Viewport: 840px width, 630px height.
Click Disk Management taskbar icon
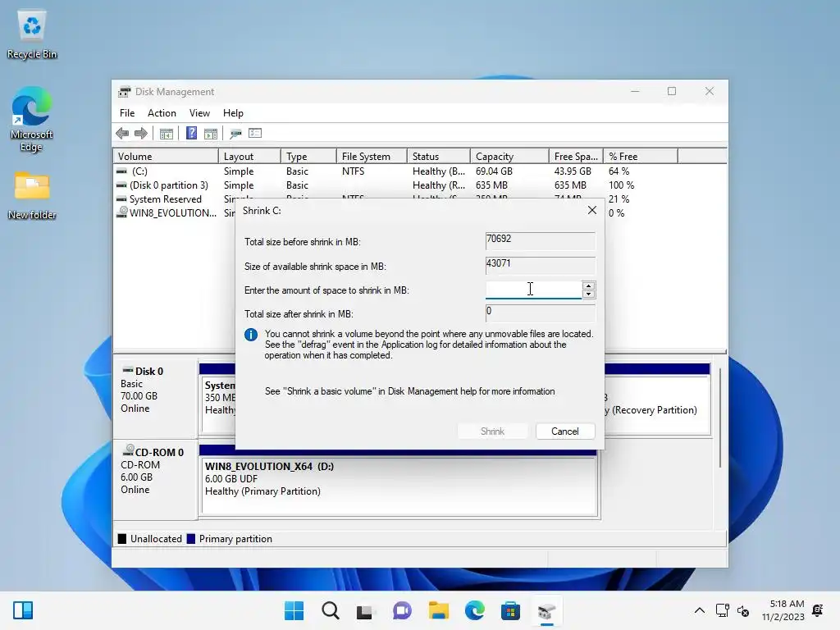(x=546, y=610)
